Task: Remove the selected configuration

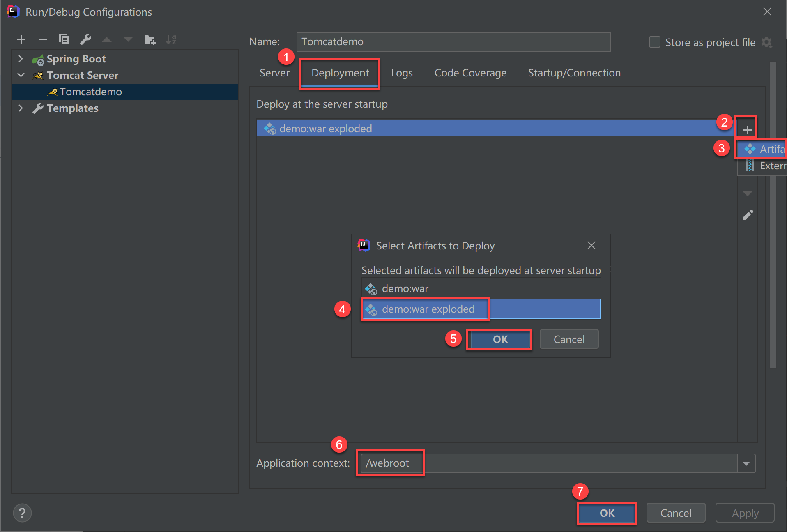Action: click(x=43, y=39)
